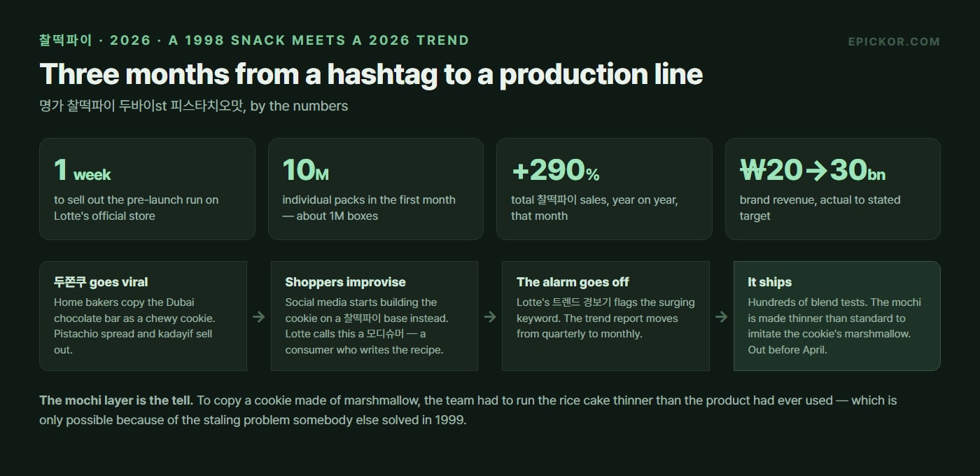Click the text 'brand revenue, actual to stated target'
Screen dimensions: 980x476
coord(820,208)
